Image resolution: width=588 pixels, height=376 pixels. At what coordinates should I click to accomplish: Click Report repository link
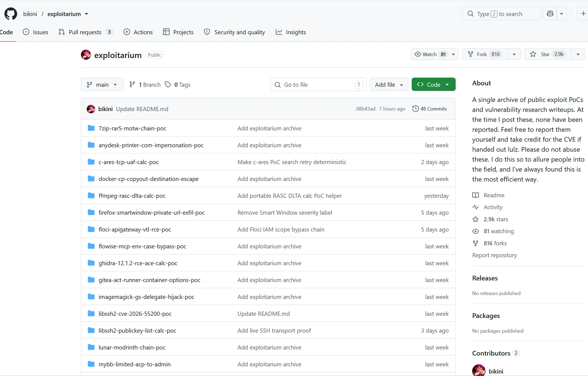point(494,255)
